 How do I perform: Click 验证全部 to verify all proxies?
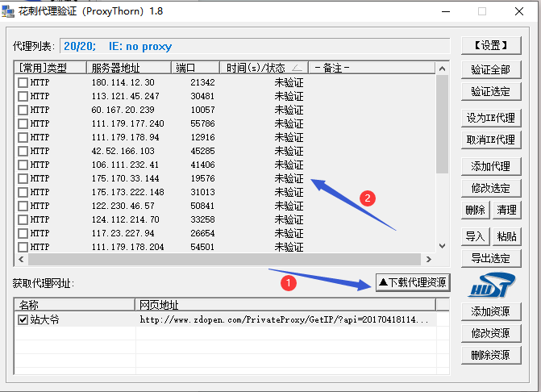[490, 69]
